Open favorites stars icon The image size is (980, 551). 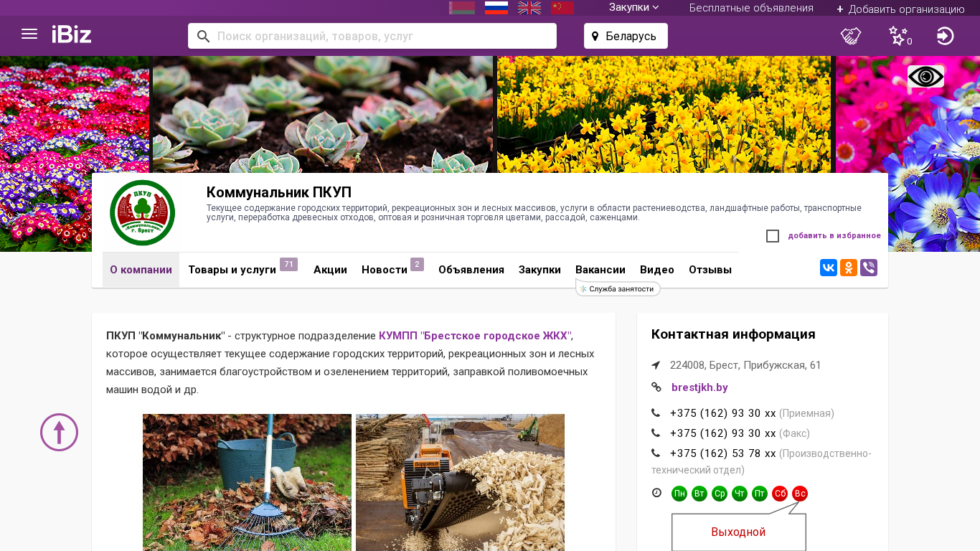900,36
